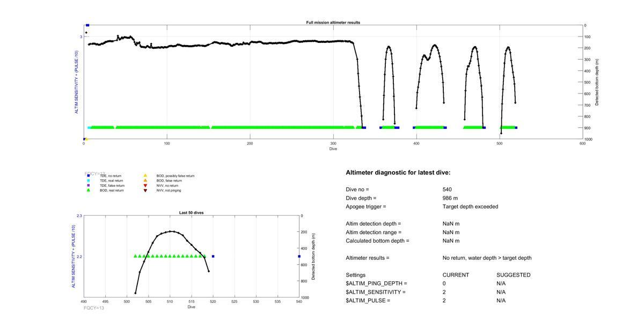
Task: Click the 'Altimeter results =' label
Action: pos(368,258)
